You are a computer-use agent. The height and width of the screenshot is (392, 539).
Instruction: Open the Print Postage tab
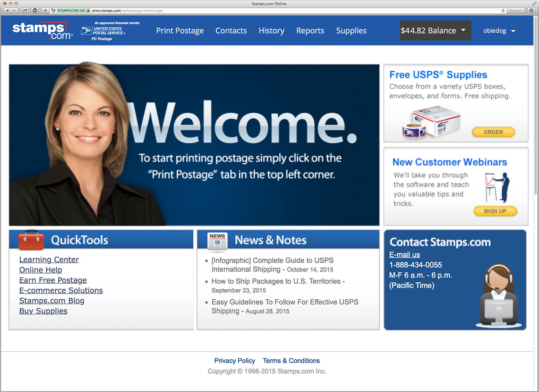click(180, 31)
